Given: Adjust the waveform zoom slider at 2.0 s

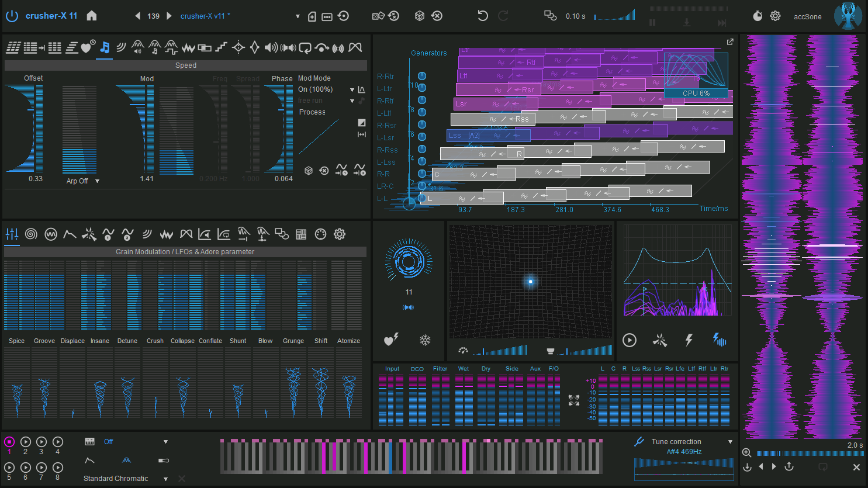Looking at the screenshot, I should point(810,454).
